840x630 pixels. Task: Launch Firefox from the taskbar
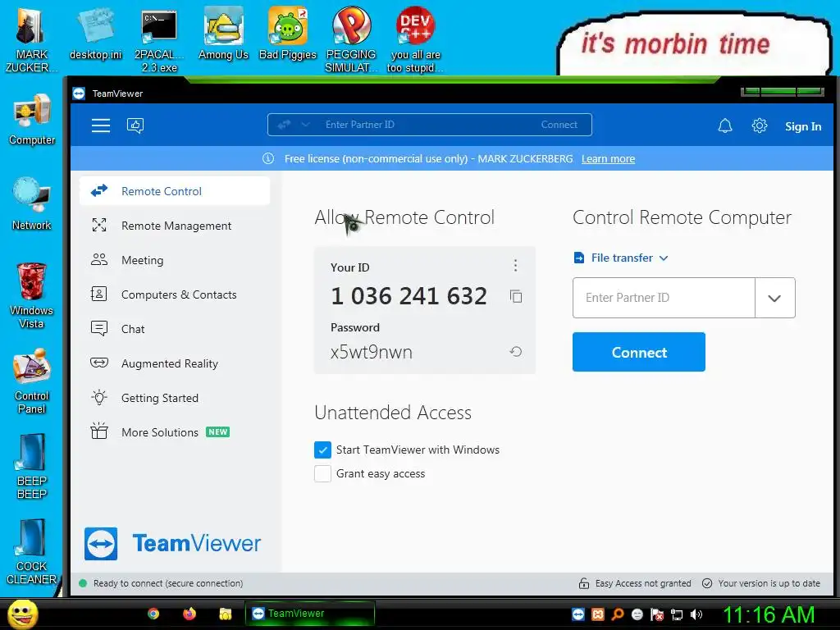tap(189, 614)
